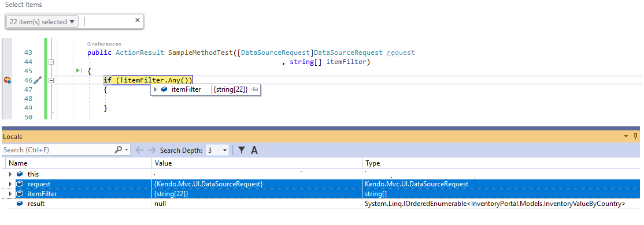The width and height of the screenshot is (644, 225).
Task: Click the 'request' parameter on line 43
Action: tap(401, 52)
